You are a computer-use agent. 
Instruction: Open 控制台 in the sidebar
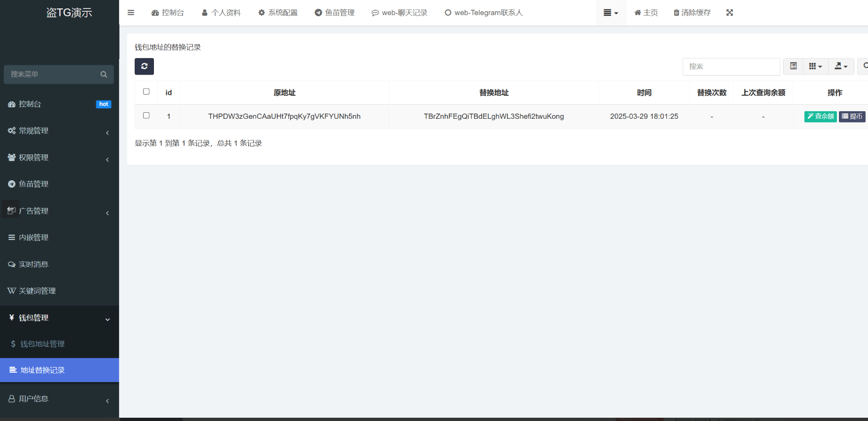(x=59, y=104)
